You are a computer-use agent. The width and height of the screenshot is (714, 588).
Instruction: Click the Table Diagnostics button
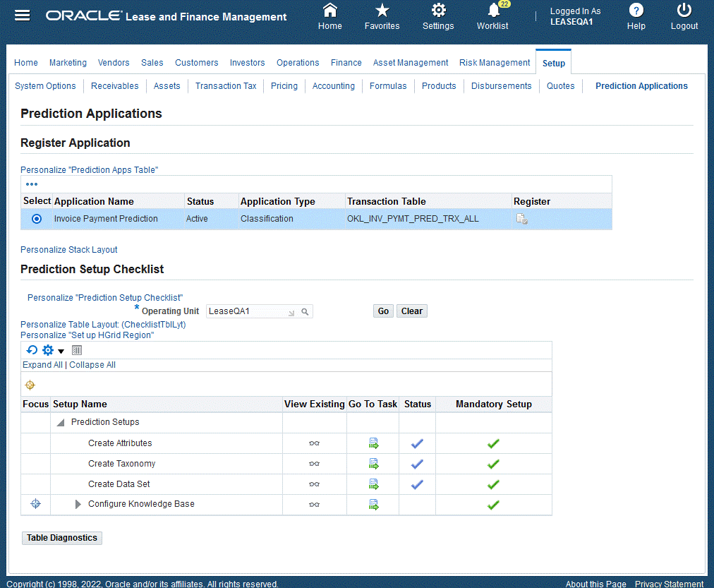pyautogui.click(x=62, y=538)
